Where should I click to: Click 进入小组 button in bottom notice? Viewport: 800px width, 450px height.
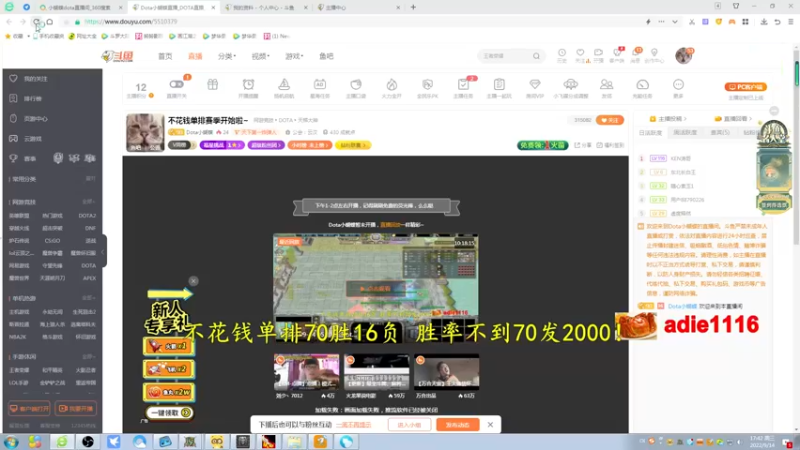(409, 424)
